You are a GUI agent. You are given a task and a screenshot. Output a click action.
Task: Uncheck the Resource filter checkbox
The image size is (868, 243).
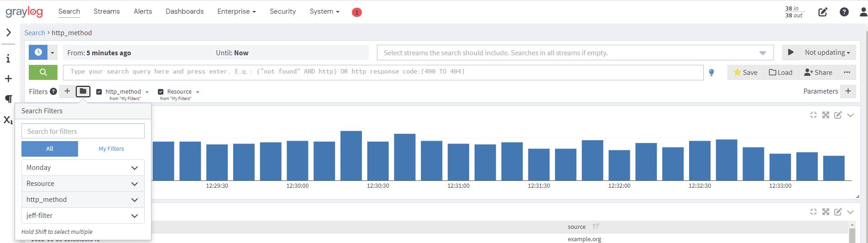161,92
